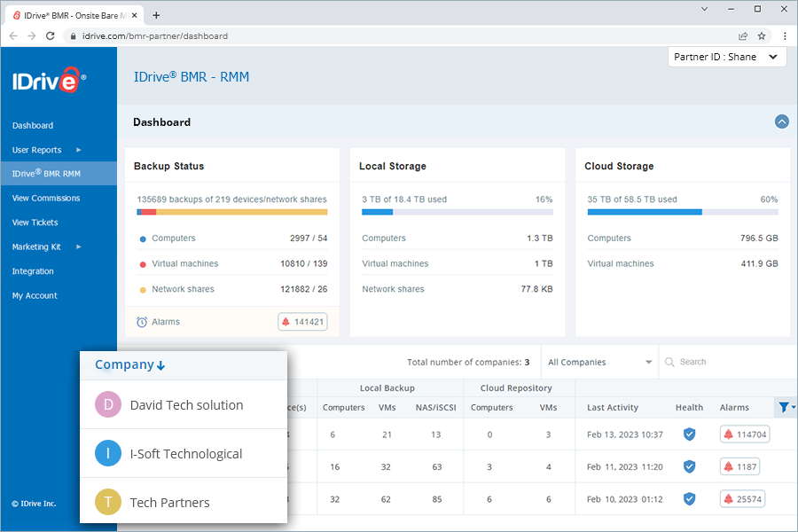Viewport: 798px width, 532px height.
Task: Open a new browser tab
Action: coord(156,15)
